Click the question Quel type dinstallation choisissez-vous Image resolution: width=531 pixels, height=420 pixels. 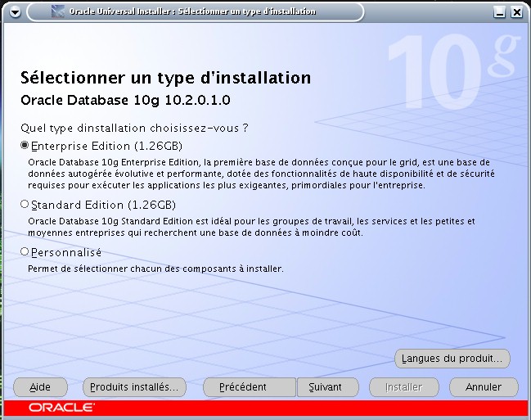point(134,129)
